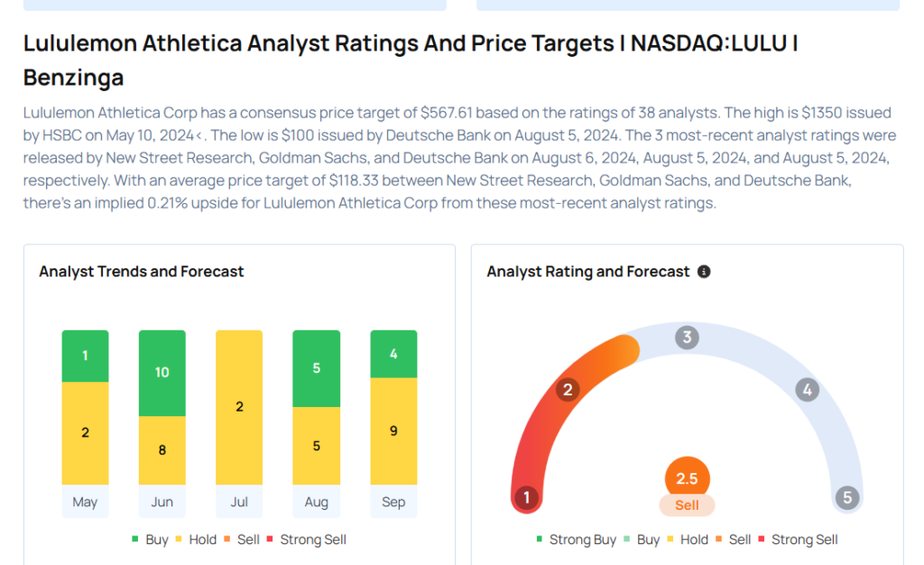Image resolution: width=924 pixels, height=565 pixels.
Task: Select gauge marker number 4
Action: (x=808, y=389)
